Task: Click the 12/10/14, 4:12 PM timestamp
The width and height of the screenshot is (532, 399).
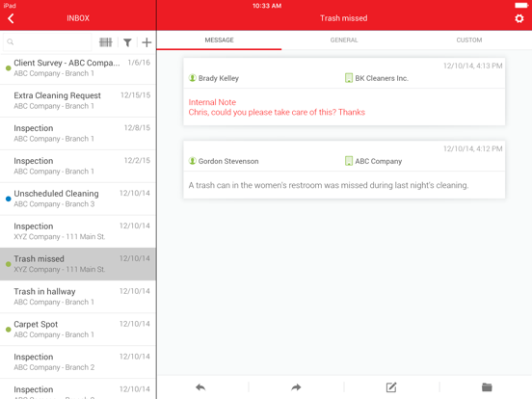Action: [x=472, y=148]
